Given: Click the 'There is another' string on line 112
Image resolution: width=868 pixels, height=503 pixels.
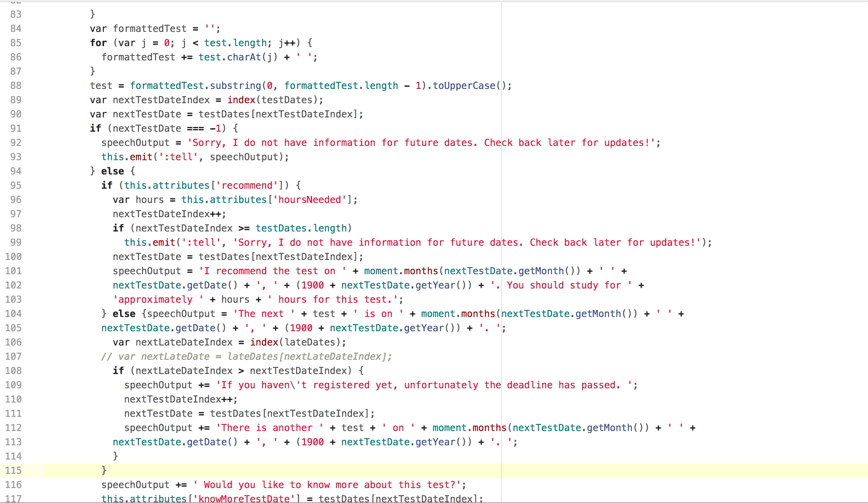Looking at the screenshot, I should coord(269,428).
